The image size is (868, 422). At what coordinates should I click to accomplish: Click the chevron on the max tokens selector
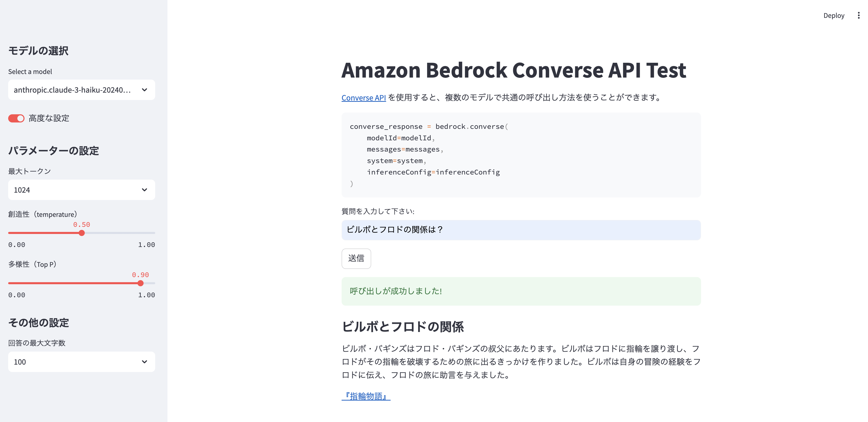(x=144, y=190)
